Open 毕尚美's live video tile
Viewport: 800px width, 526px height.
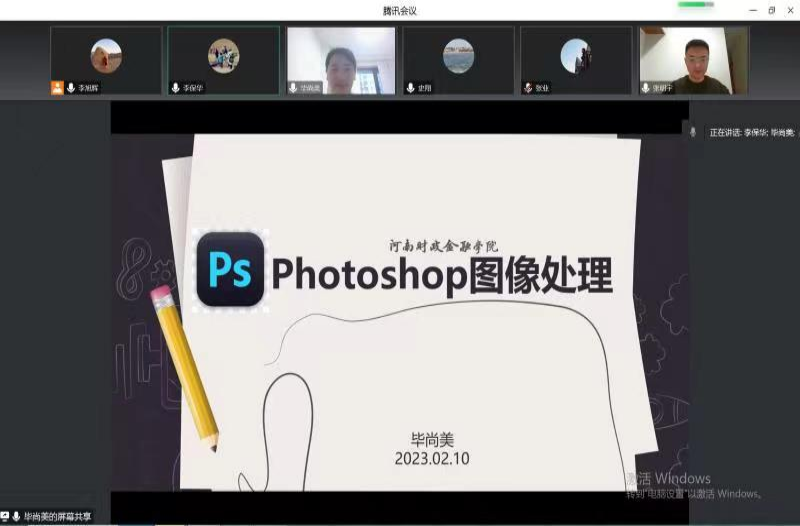(x=340, y=58)
